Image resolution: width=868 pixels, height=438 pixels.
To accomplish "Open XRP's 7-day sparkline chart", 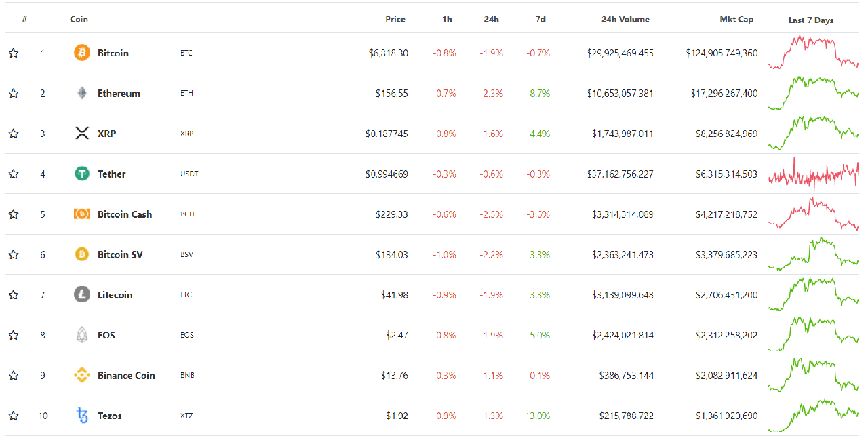I will (814, 133).
